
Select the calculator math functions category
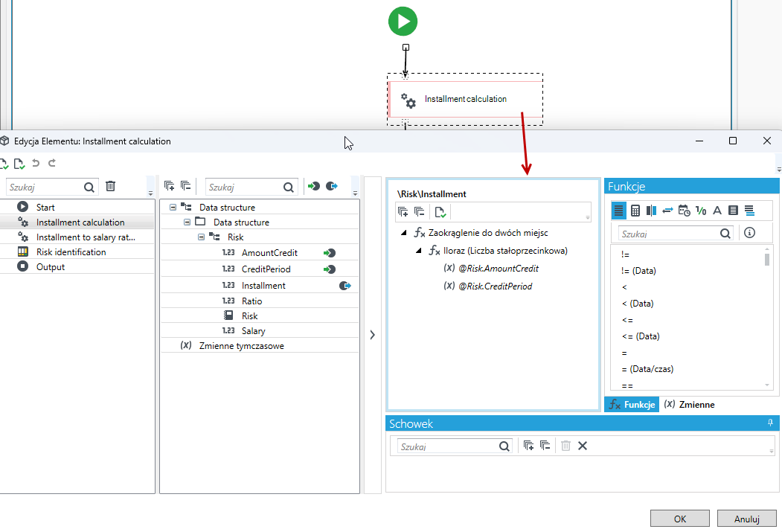635,211
